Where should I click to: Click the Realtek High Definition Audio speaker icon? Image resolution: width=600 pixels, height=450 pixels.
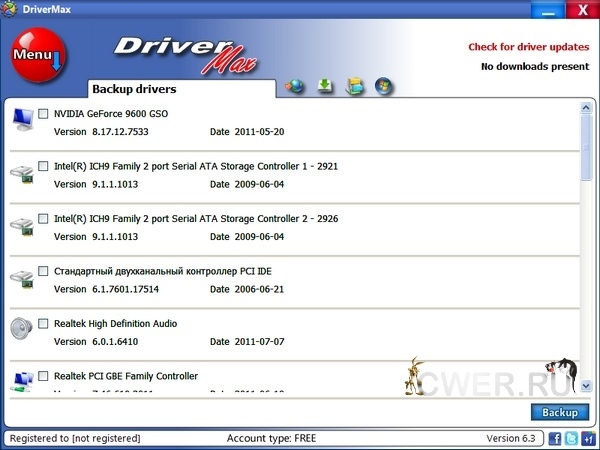pos(21,330)
